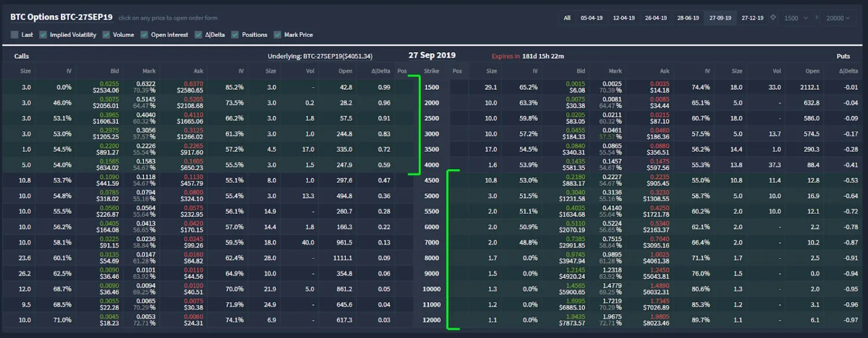
Task: Open order form at call bid $2534.06
Action: point(105,90)
